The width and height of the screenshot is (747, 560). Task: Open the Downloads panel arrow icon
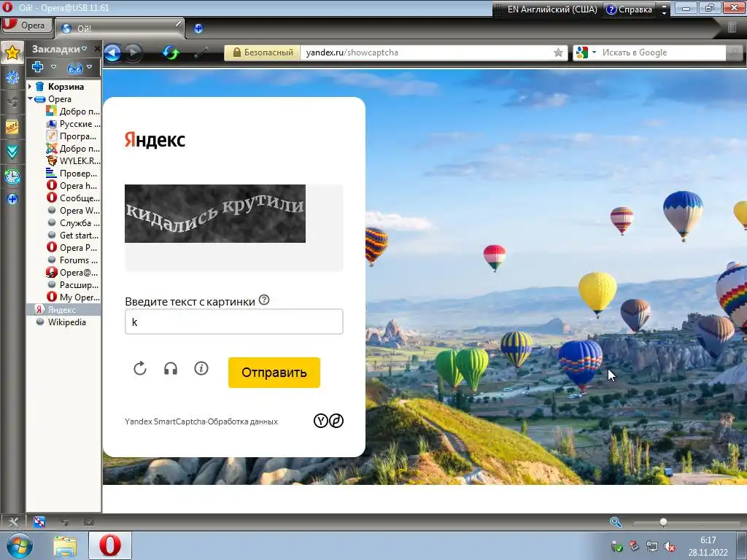[x=12, y=152]
